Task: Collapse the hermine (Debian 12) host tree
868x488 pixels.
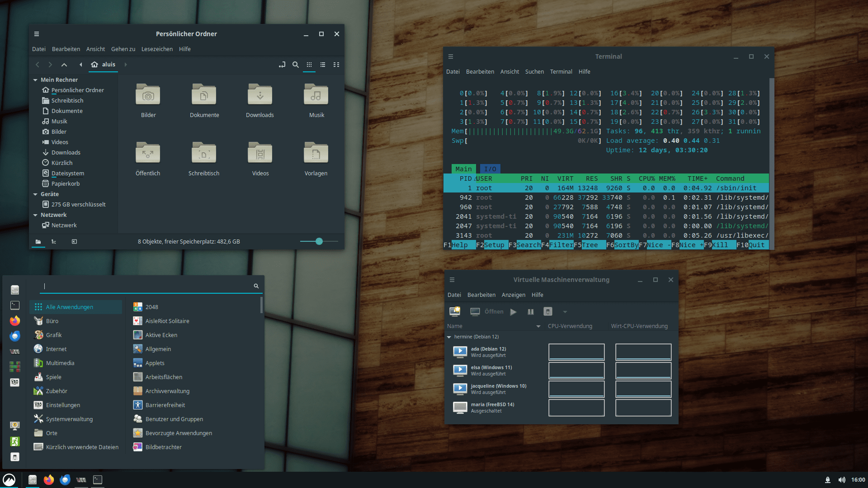Action: [449, 337]
